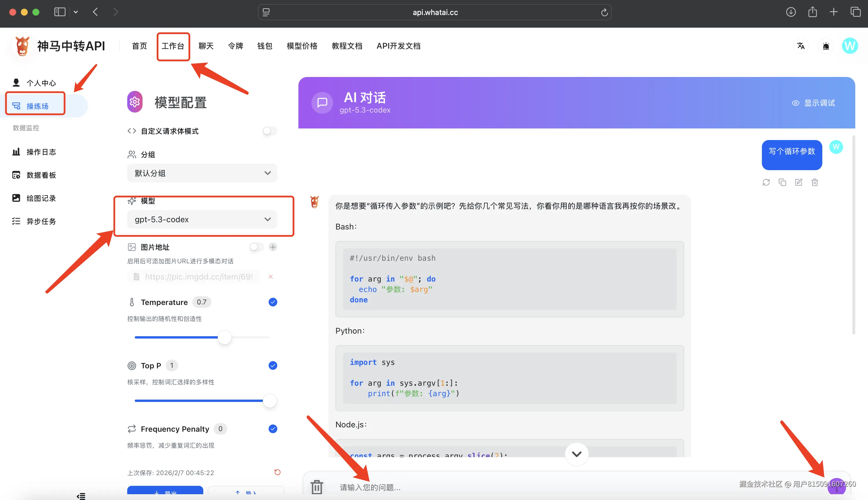
Task: Click the scroll-to-bottom chevron button
Action: pyautogui.click(x=576, y=454)
